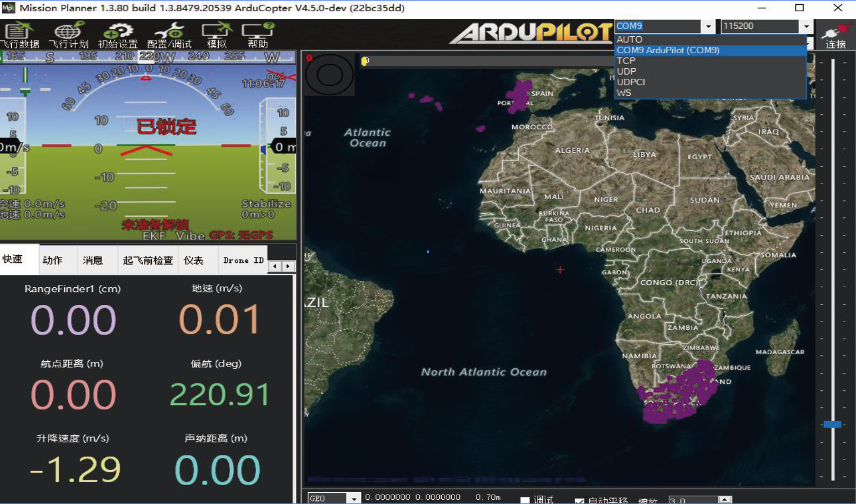Click the map zoom slider blue handle
Screen dimensions: 856x504
tap(832, 424)
